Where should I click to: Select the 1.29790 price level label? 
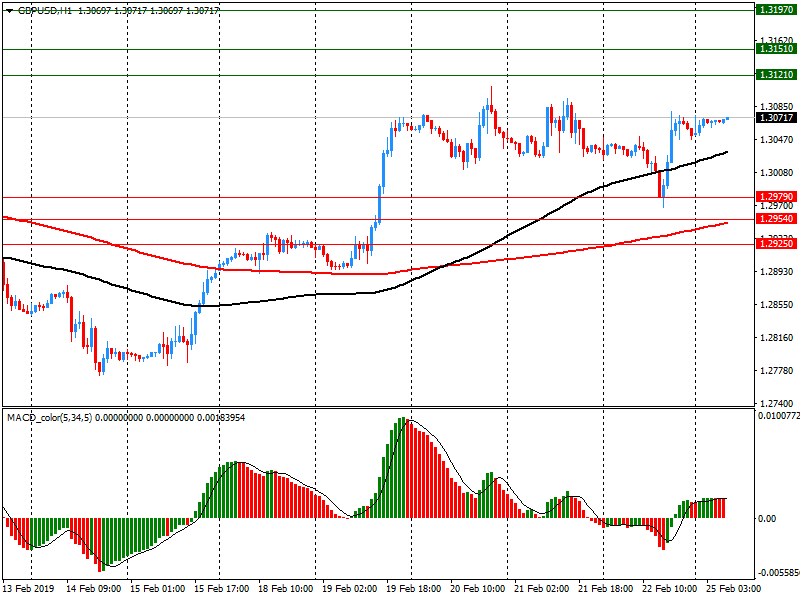click(775, 197)
